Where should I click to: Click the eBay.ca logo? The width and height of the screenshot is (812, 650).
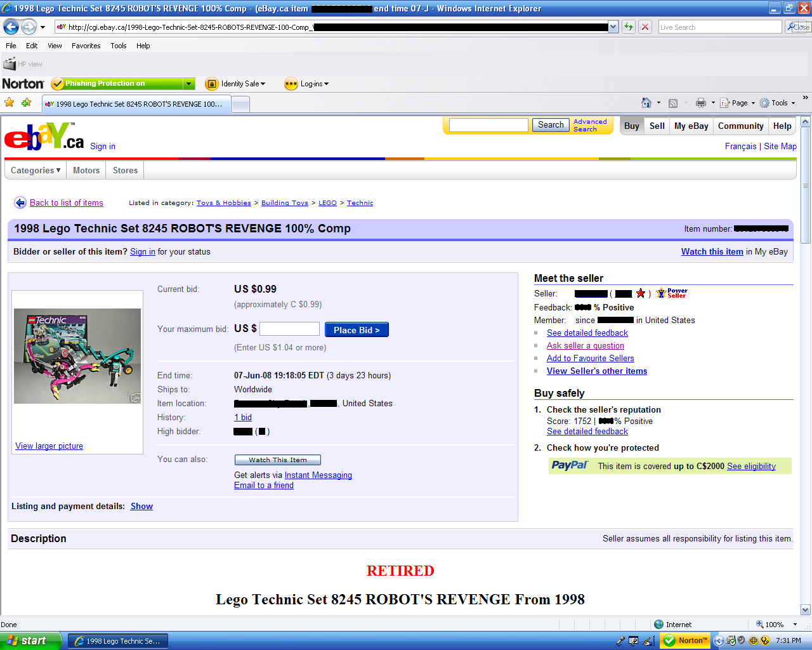pyautogui.click(x=44, y=136)
